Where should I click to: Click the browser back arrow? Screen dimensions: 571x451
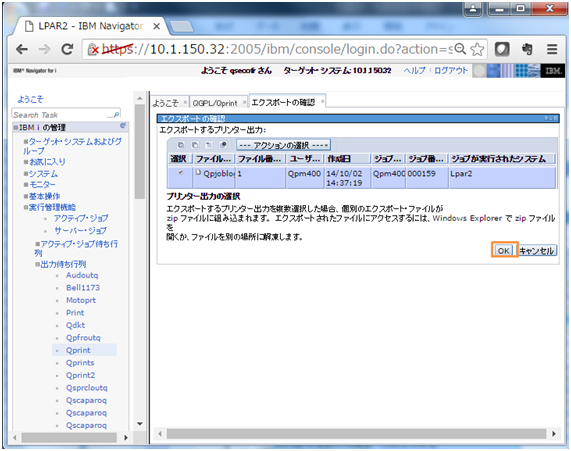pyautogui.click(x=22, y=49)
